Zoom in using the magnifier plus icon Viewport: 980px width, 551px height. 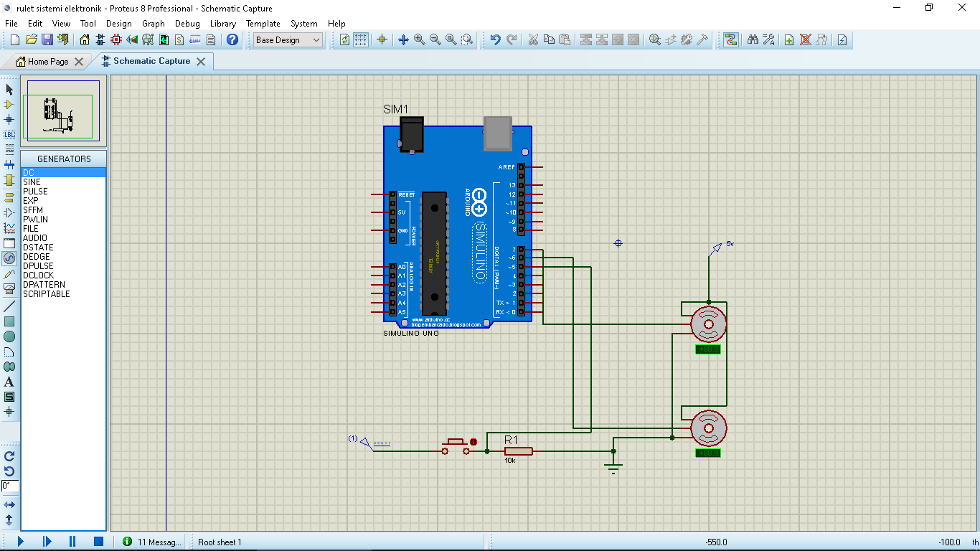coord(419,40)
